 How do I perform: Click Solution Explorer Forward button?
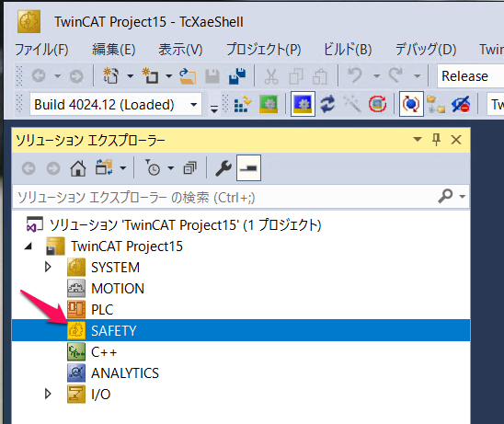point(53,168)
